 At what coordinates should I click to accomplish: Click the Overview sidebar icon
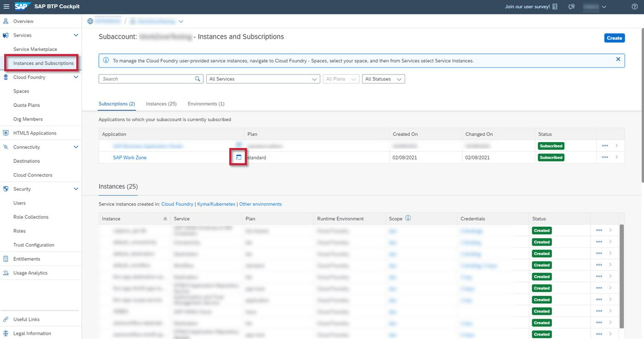click(6, 21)
